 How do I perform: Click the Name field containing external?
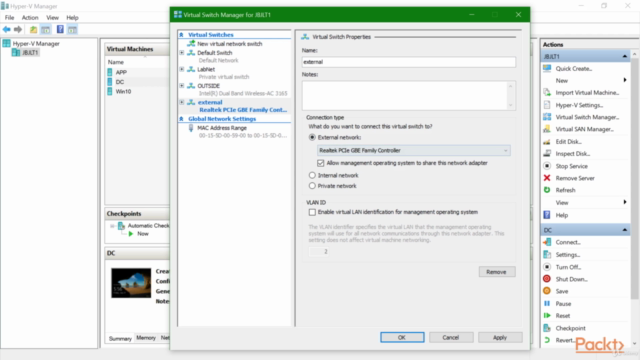pos(409,62)
